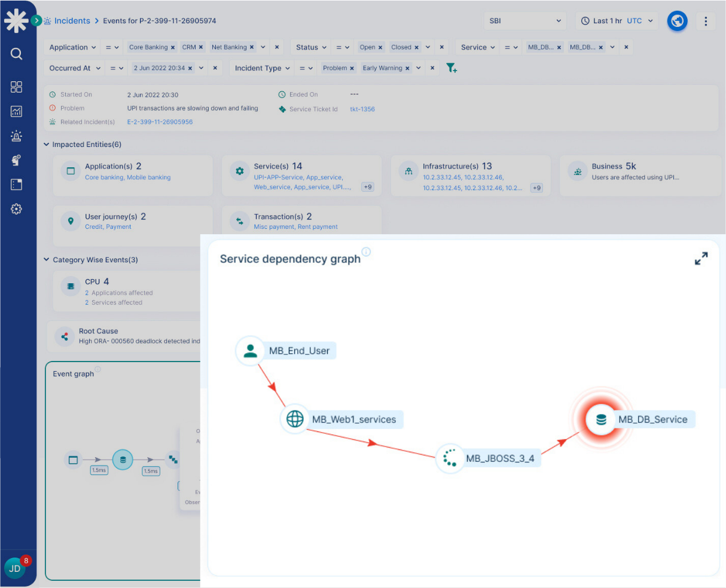Click the add filter funnel icon
Viewport: 726px width, 588px height.
click(452, 68)
